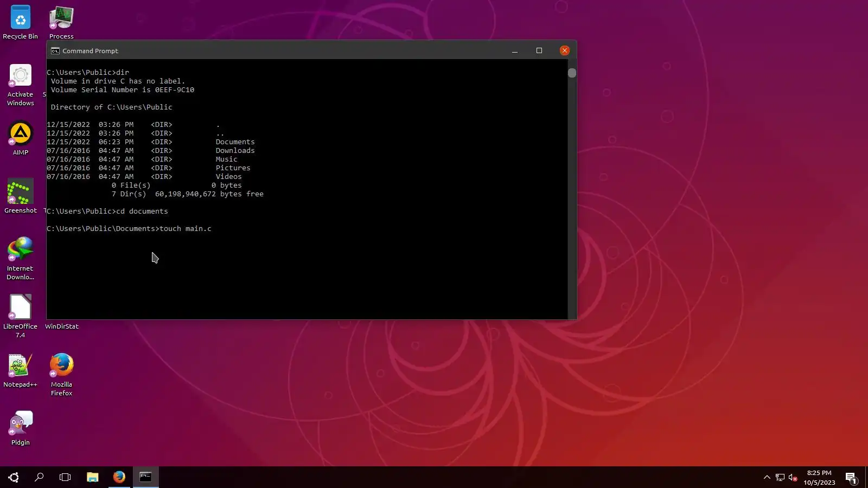Select the Notepad++ desktop icon
This screenshot has width=868, height=488.
21,370
